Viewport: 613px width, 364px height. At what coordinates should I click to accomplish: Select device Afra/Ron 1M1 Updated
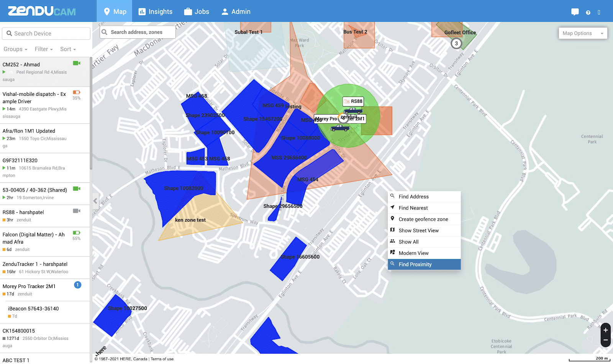(x=45, y=138)
